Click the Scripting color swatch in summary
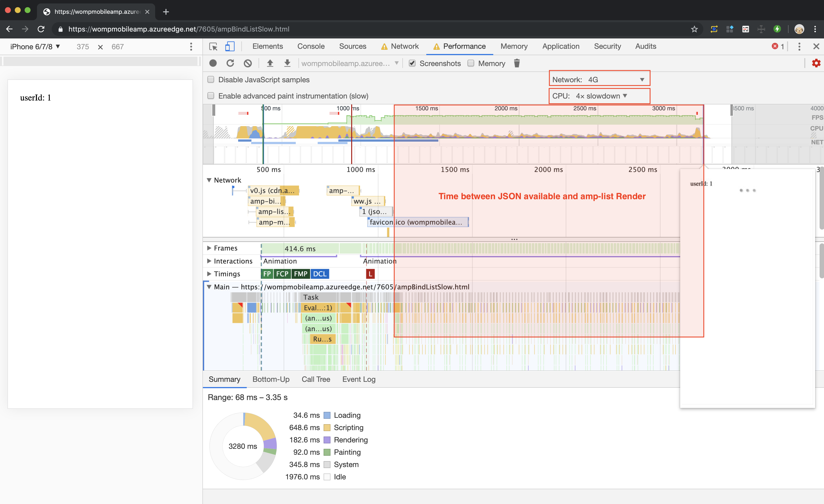824x504 pixels. point(327,428)
